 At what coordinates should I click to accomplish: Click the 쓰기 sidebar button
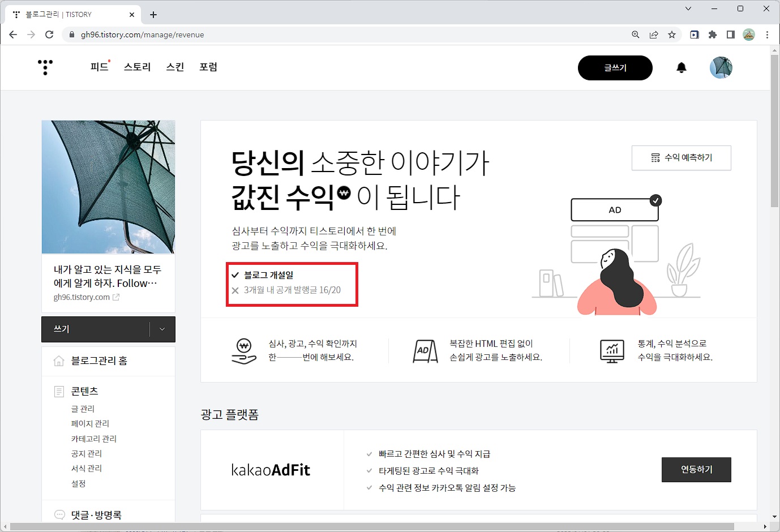click(x=95, y=329)
